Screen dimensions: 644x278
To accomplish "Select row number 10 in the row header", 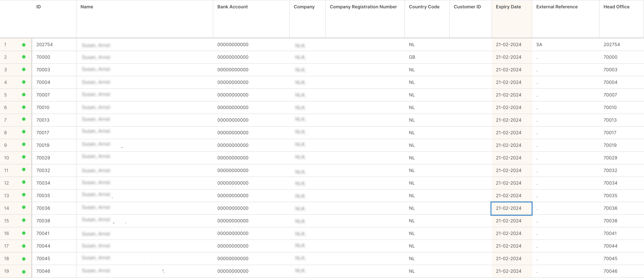I will coord(6,158).
